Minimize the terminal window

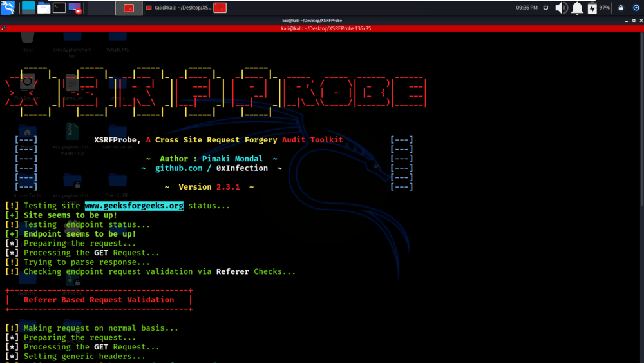coord(627,20)
